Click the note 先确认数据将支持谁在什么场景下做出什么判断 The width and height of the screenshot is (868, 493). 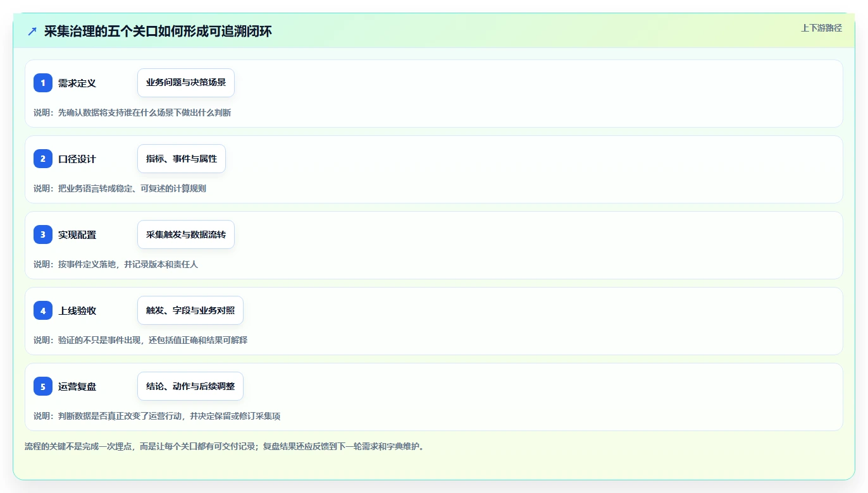(144, 113)
